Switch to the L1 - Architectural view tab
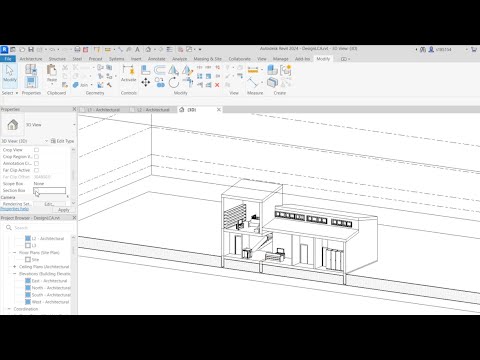 point(104,110)
